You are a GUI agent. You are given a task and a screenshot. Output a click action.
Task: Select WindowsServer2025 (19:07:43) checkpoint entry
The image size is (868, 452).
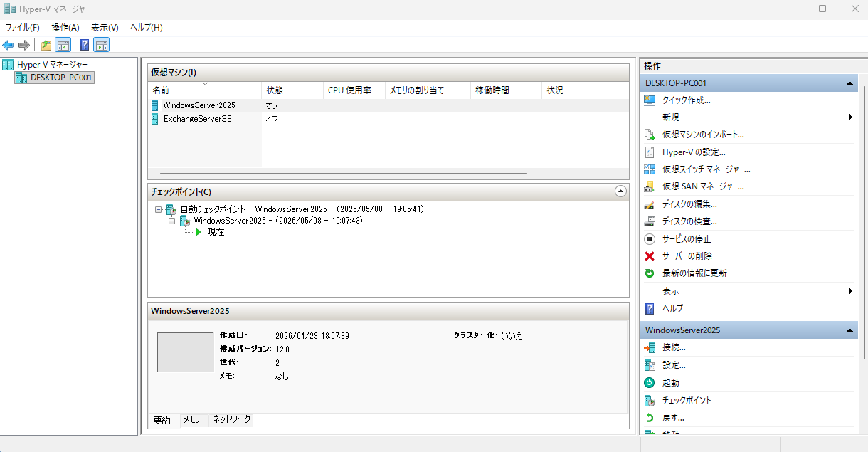click(278, 221)
